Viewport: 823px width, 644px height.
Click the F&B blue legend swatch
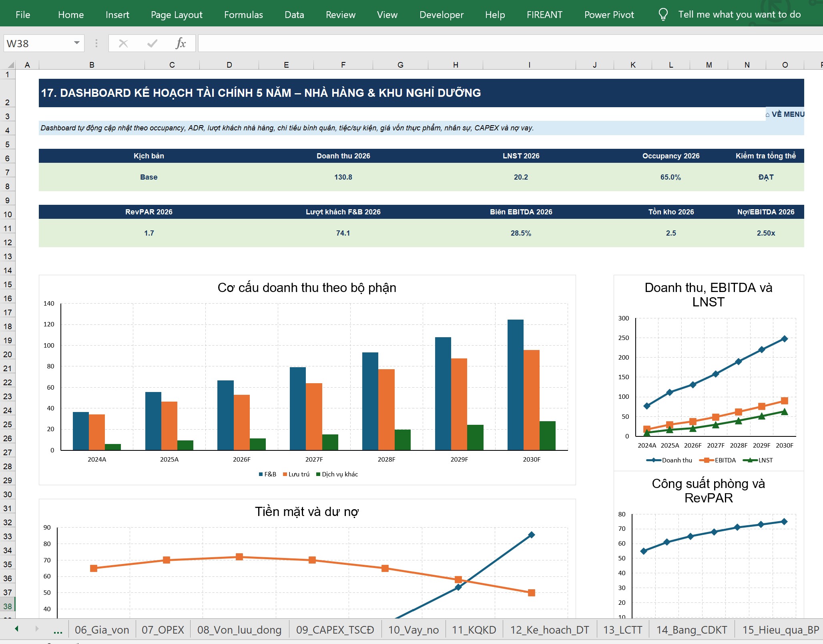(x=261, y=474)
